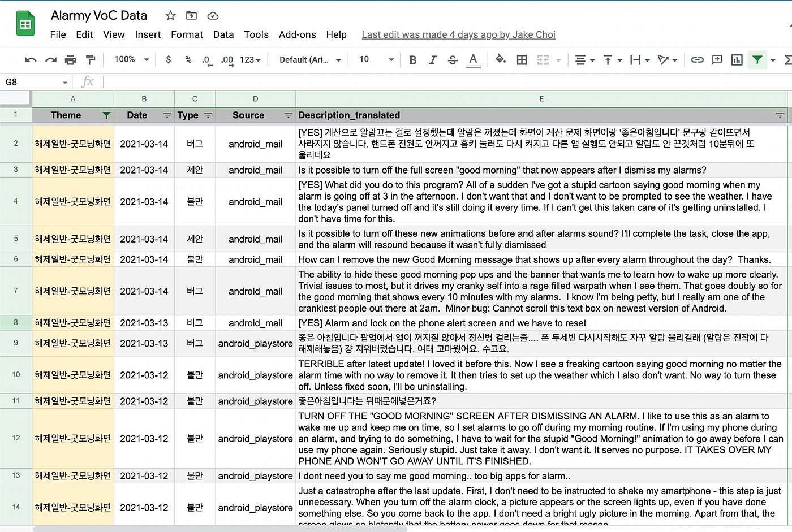Click the horizontal scrollbar

[x=221, y=529]
